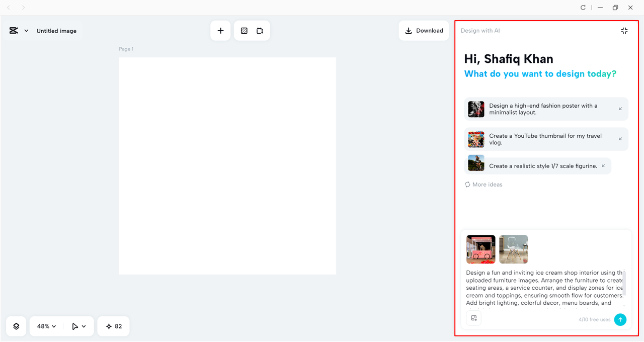644x342 pixels.
Task: Open the canvas resize icon
Action: pos(260,31)
